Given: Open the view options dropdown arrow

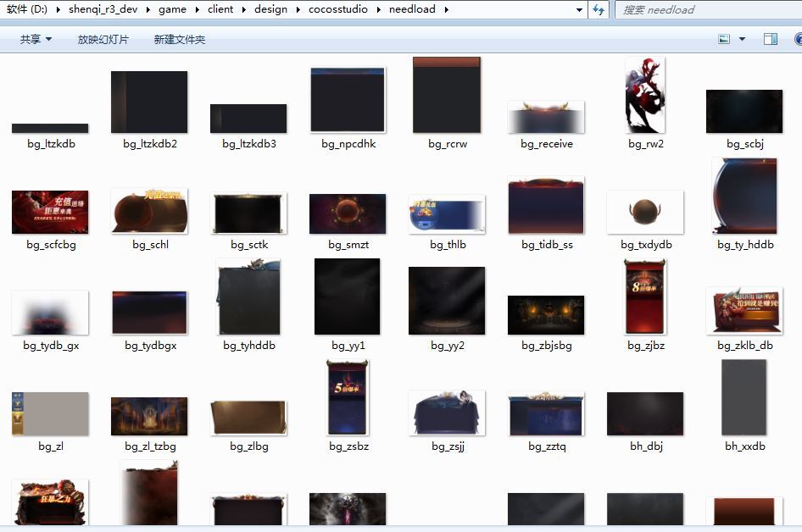Looking at the screenshot, I should 743,39.
